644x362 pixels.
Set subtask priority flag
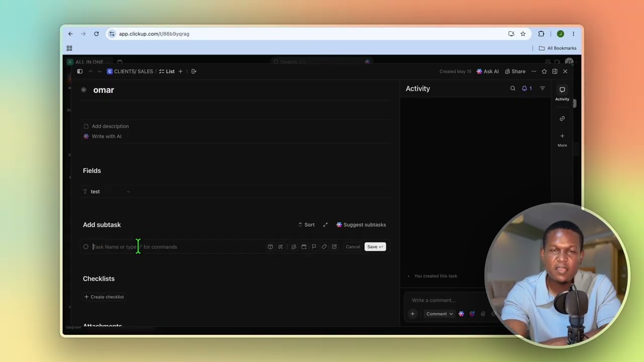click(314, 247)
